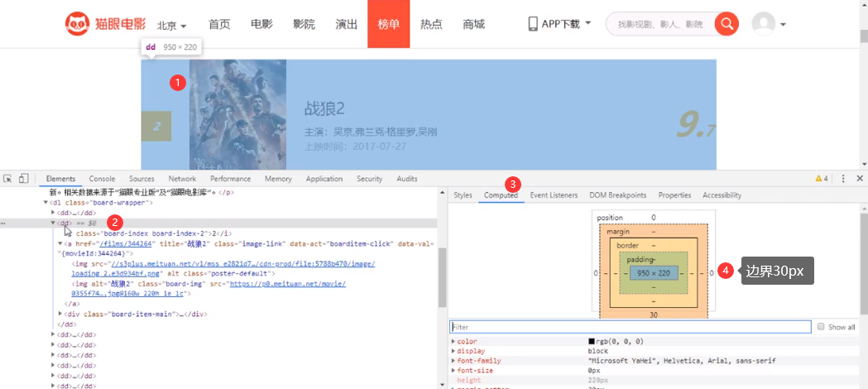Viewport: 868px width, 389px height.
Task: Open the DevTools three-dot menu
Action: [x=843, y=179]
